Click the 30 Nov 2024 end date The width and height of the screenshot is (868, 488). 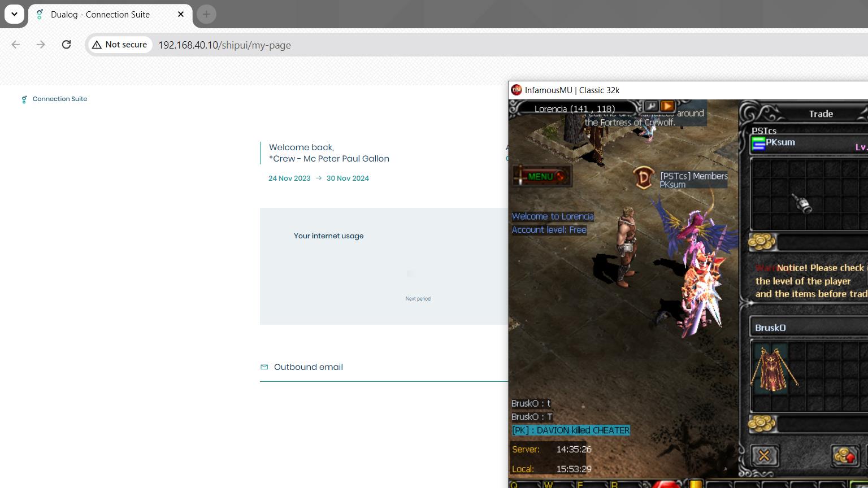coord(348,178)
